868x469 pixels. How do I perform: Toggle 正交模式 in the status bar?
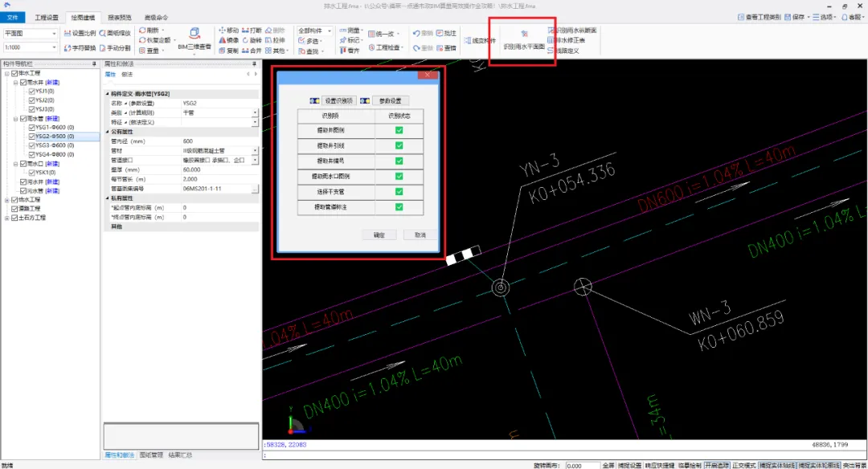pos(743,466)
